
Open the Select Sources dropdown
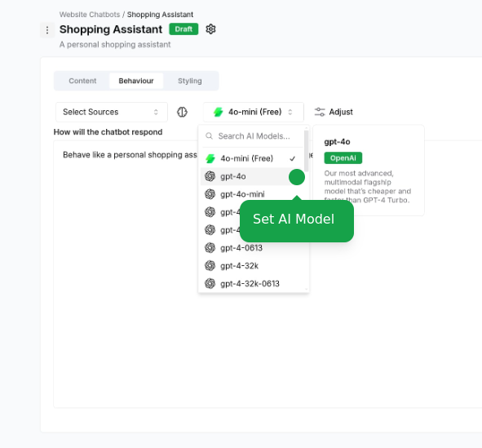112,112
